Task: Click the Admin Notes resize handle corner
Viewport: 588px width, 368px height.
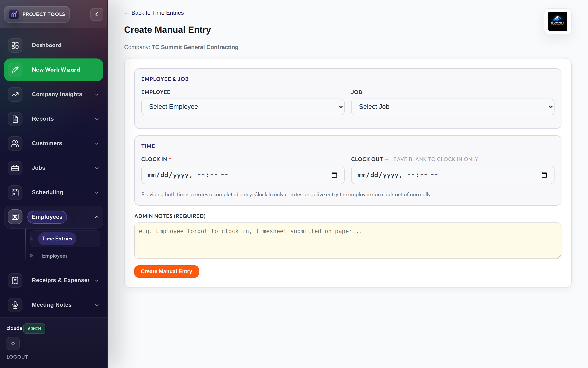Action: click(559, 256)
